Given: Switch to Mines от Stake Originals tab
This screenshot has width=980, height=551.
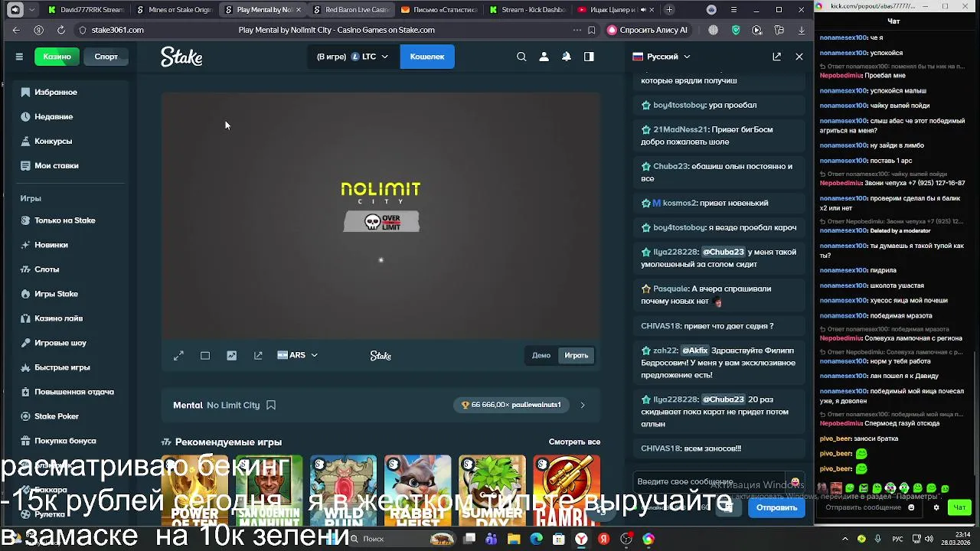Looking at the screenshot, I should coord(174,10).
